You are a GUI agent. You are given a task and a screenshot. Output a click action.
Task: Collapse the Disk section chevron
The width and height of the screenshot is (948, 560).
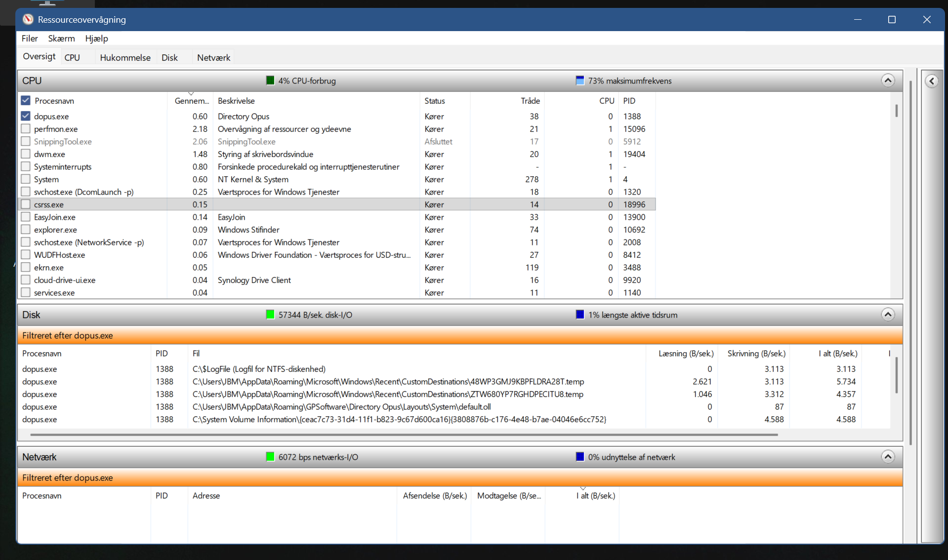pos(888,315)
